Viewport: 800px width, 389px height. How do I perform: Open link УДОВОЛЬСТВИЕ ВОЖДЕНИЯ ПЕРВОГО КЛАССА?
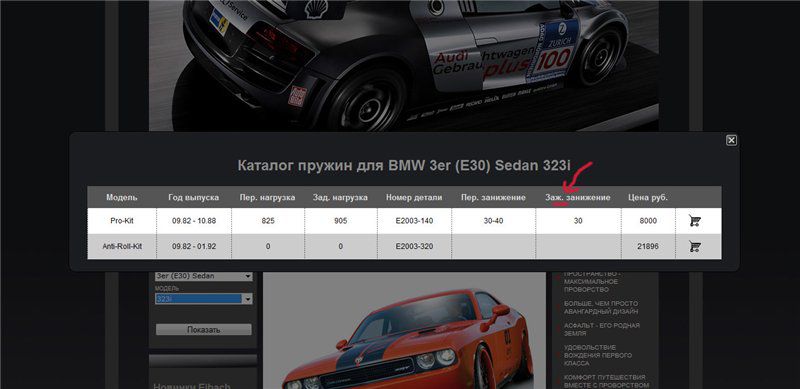click(598, 355)
